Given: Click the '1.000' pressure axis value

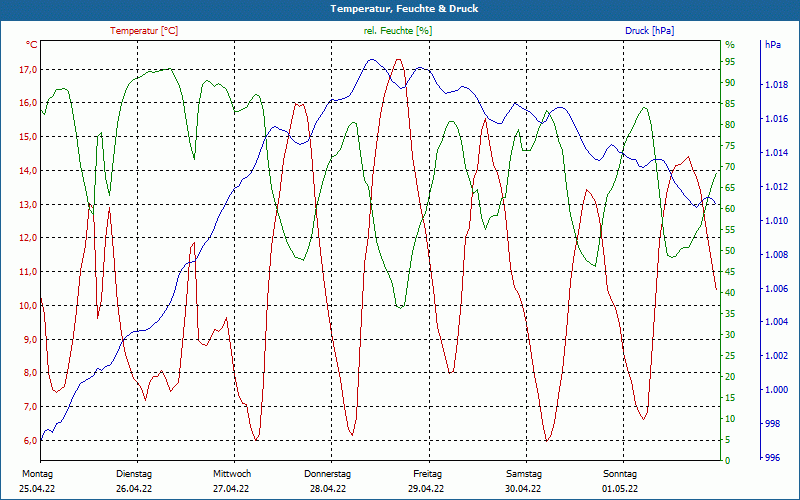Looking at the screenshot, I should click(777, 390).
